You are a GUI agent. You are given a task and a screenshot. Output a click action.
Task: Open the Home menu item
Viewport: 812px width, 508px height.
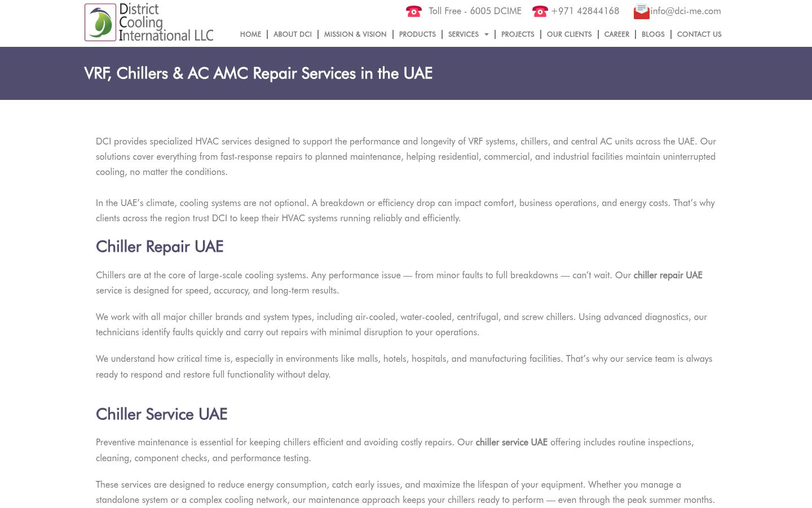click(250, 34)
